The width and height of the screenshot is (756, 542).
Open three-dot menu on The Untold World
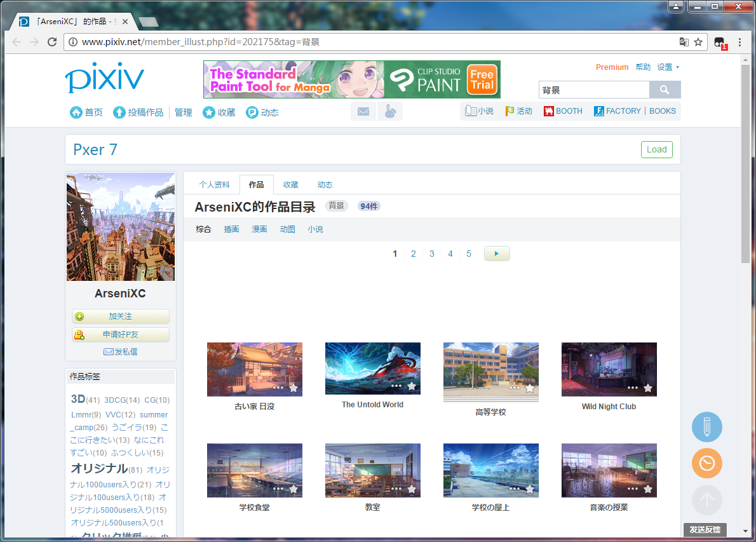(396, 386)
